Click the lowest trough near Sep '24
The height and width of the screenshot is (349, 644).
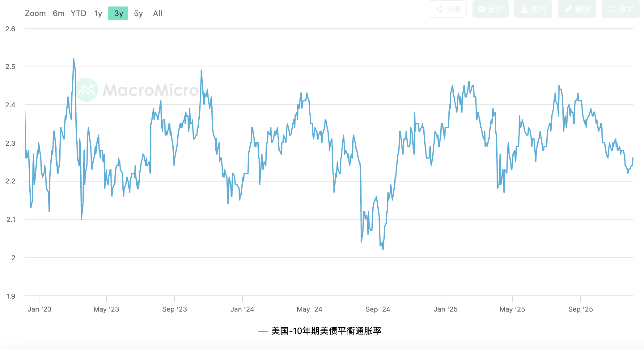click(383, 249)
